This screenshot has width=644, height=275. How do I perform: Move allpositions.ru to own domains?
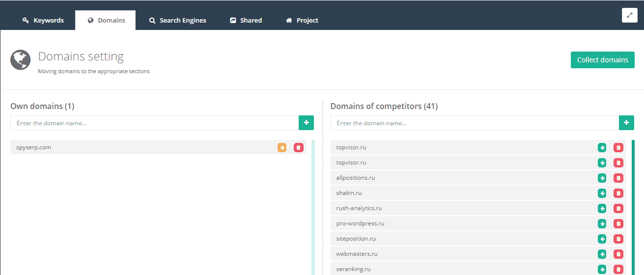pos(602,178)
